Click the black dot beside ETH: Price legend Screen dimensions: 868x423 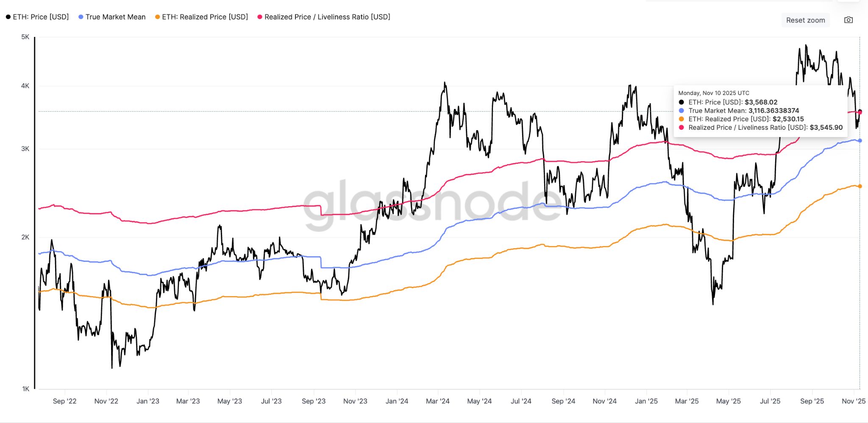coord(8,17)
